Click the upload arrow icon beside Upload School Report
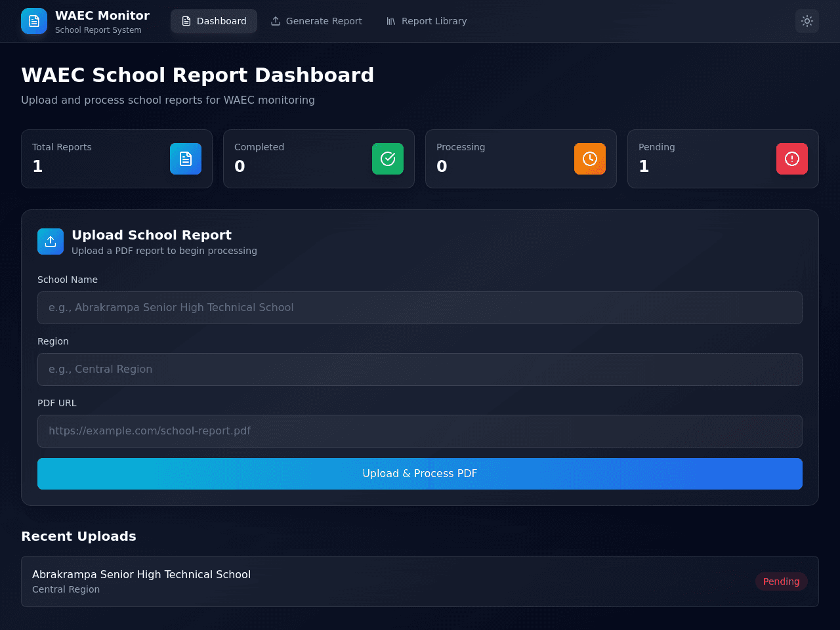Image resolution: width=840 pixels, height=630 pixels. [51, 241]
